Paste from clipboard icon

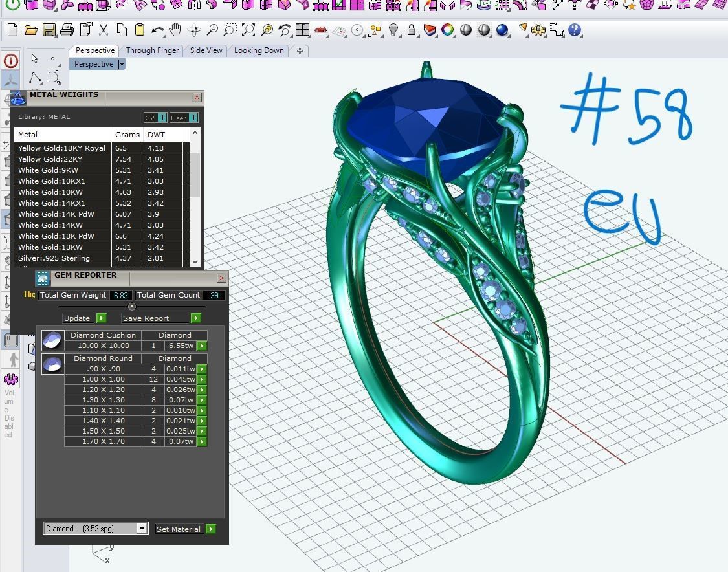pos(140,30)
